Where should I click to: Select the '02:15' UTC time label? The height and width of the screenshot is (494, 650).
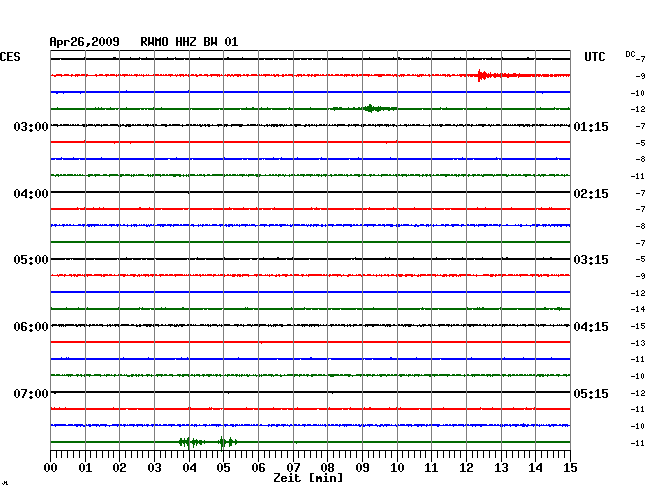(591, 194)
